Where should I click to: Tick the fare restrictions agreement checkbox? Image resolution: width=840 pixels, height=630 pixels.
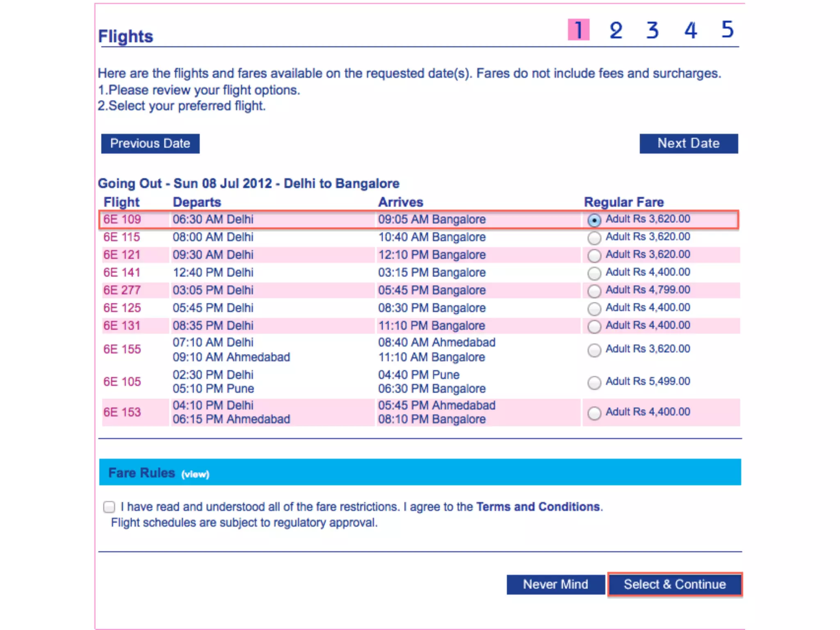pyautogui.click(x=109, y=507)
